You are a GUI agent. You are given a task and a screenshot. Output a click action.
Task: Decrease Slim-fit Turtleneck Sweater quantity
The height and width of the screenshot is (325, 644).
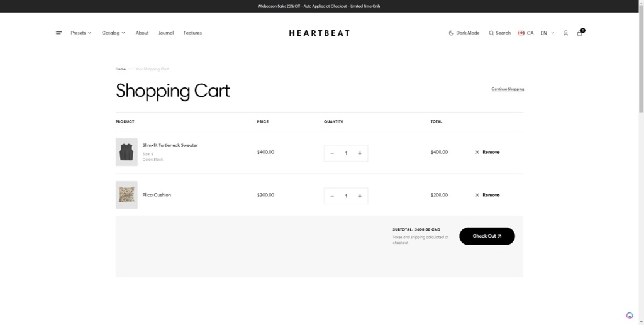point(332,153)
